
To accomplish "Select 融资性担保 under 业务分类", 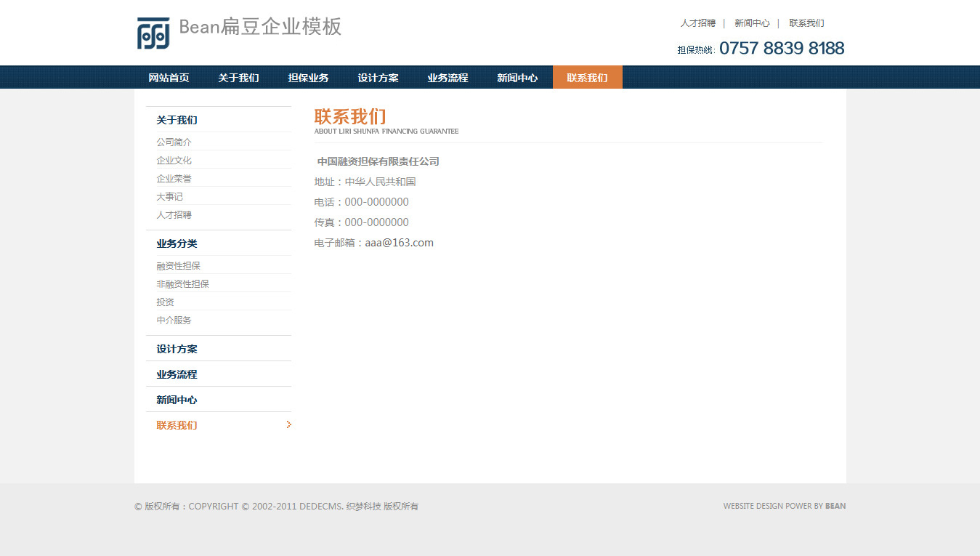I will coord(179,266).
